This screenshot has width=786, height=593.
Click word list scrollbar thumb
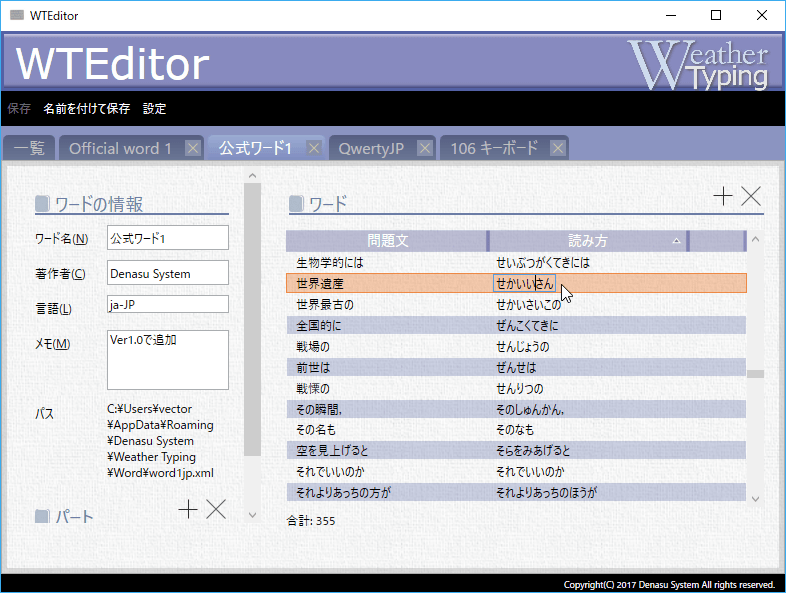(755, 374)
